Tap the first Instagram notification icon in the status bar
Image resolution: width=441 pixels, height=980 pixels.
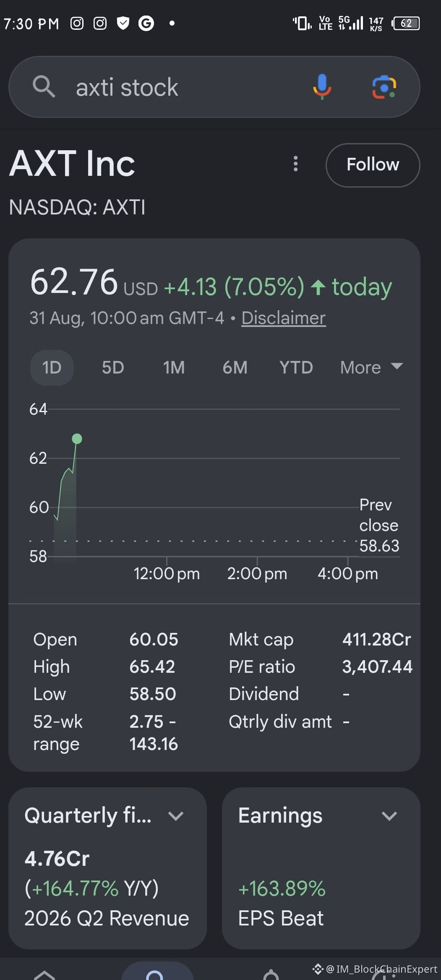click(77, 23)
